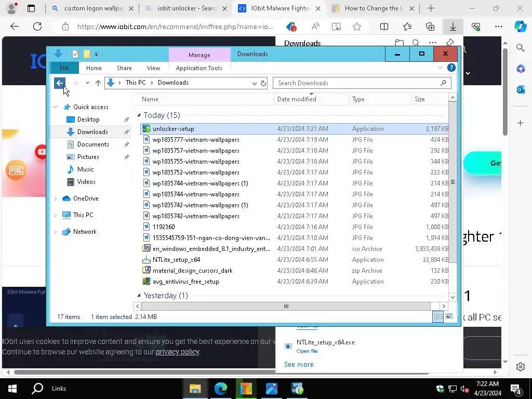Screen dimensions: 532x399
Task: Open the File menu tab
Action: coord(64,68)
